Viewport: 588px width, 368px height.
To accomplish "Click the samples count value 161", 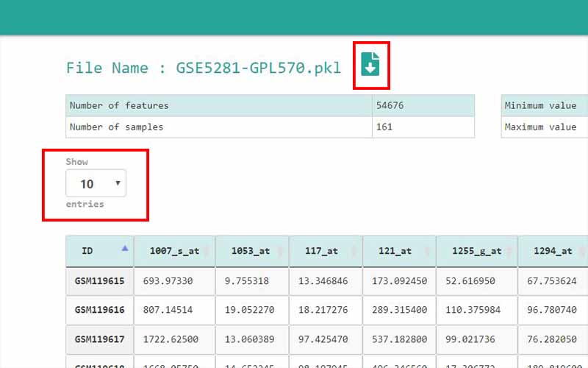I will 384,127.
